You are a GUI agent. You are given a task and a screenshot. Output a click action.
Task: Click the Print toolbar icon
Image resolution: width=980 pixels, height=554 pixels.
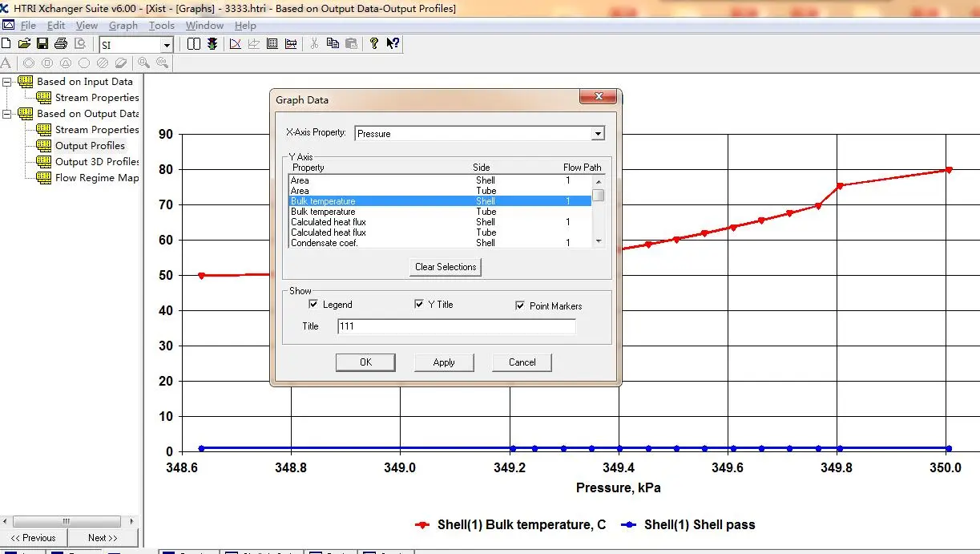point(61,43)
